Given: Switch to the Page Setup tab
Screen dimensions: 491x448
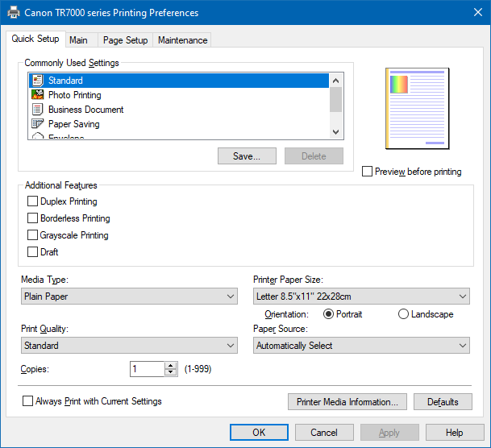Looking at the screenshot, I should point(125,40).
